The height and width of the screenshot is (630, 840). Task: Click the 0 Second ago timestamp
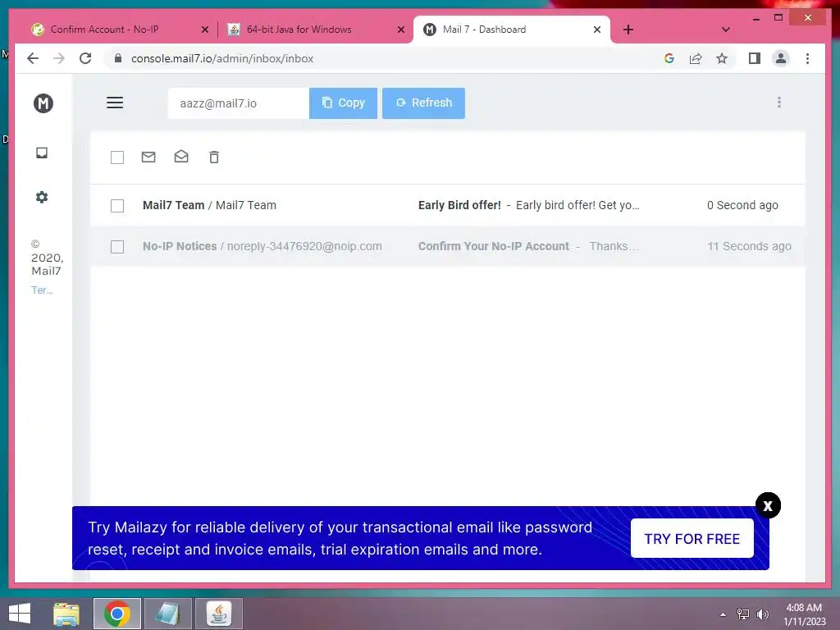point(742,205)
